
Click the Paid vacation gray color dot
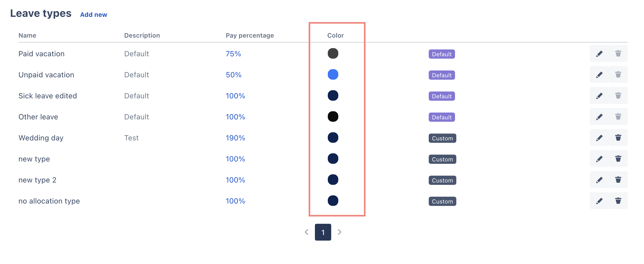click(x=333, y=53)
